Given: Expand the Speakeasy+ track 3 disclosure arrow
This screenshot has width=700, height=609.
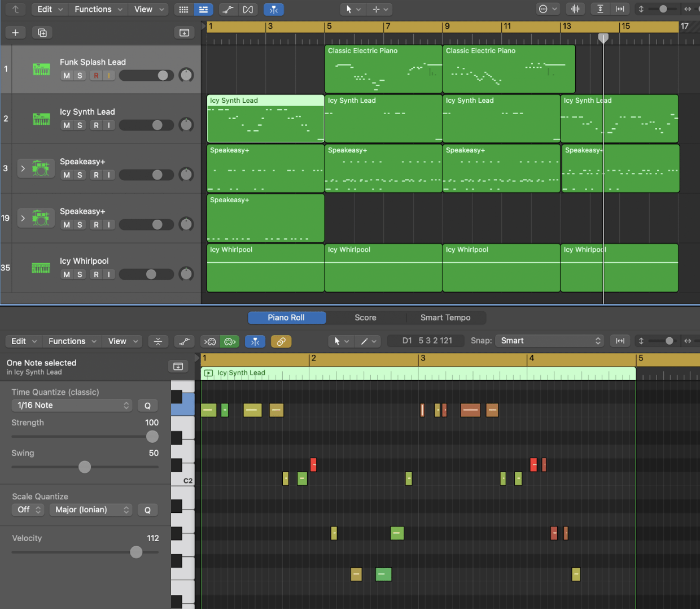Looking at the screenshot, I should 23,168.
